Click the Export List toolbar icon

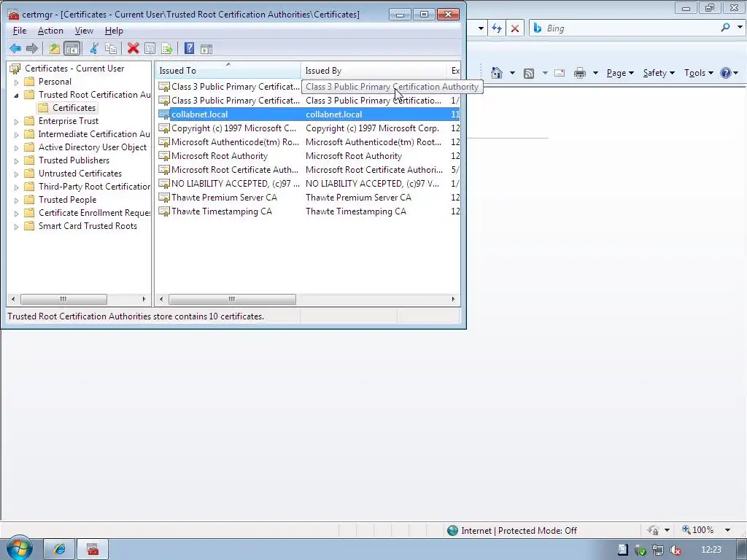click(x=167, y=49)
